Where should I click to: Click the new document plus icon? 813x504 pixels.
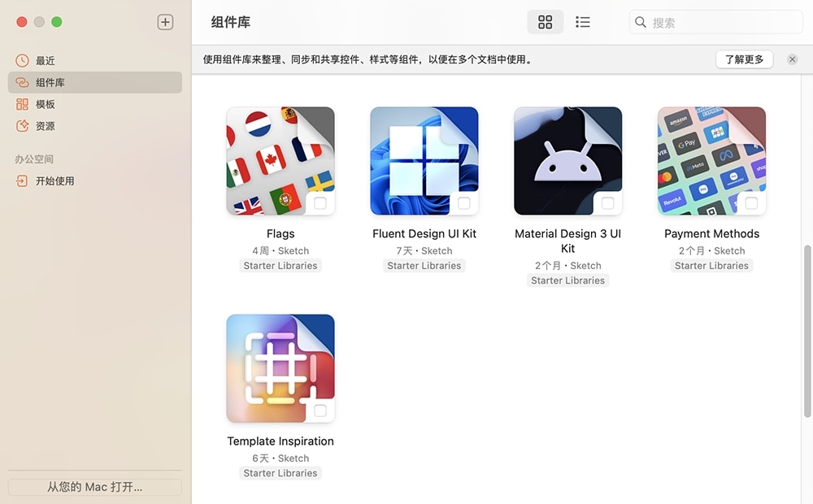(165, 22)
